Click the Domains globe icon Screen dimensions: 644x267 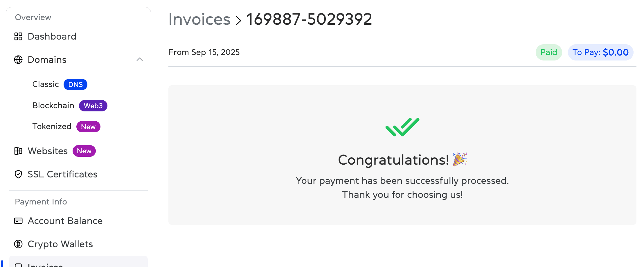(x=18, y=60)
